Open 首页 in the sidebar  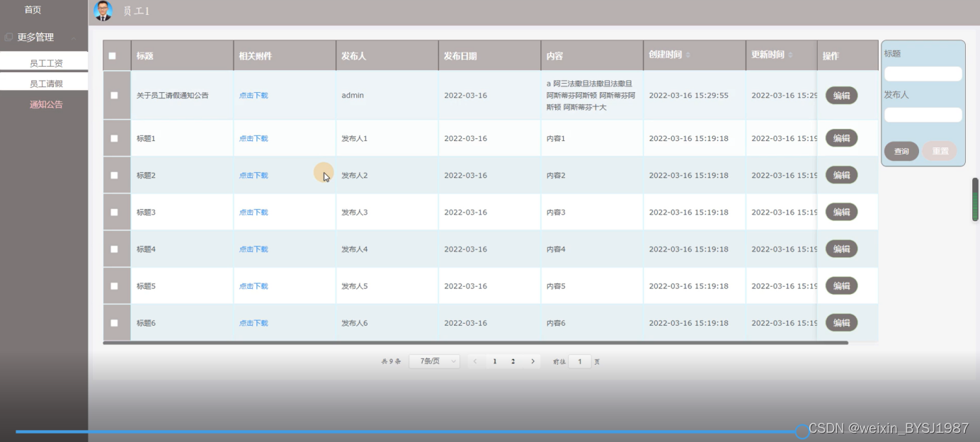[x=33, y=10]
